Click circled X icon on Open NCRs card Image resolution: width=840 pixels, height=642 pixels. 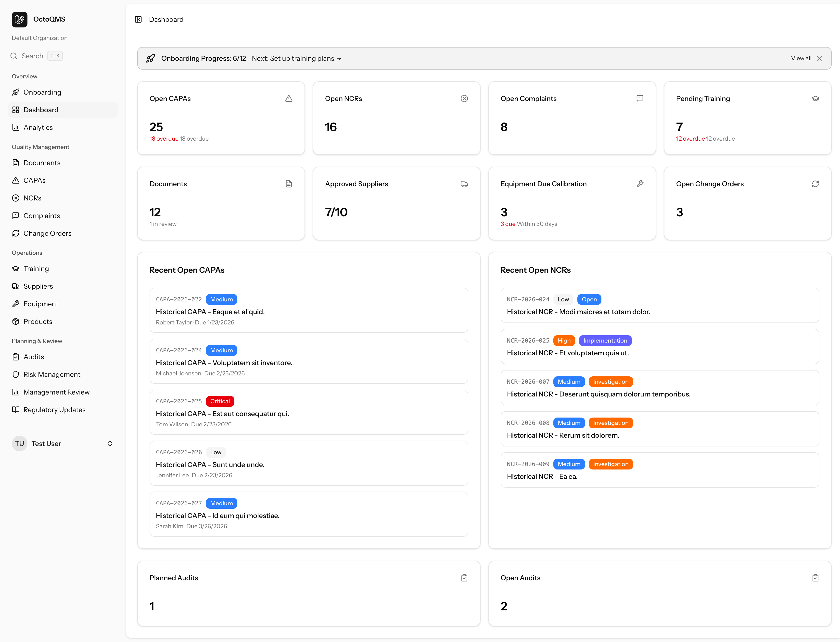click(464, 99)
